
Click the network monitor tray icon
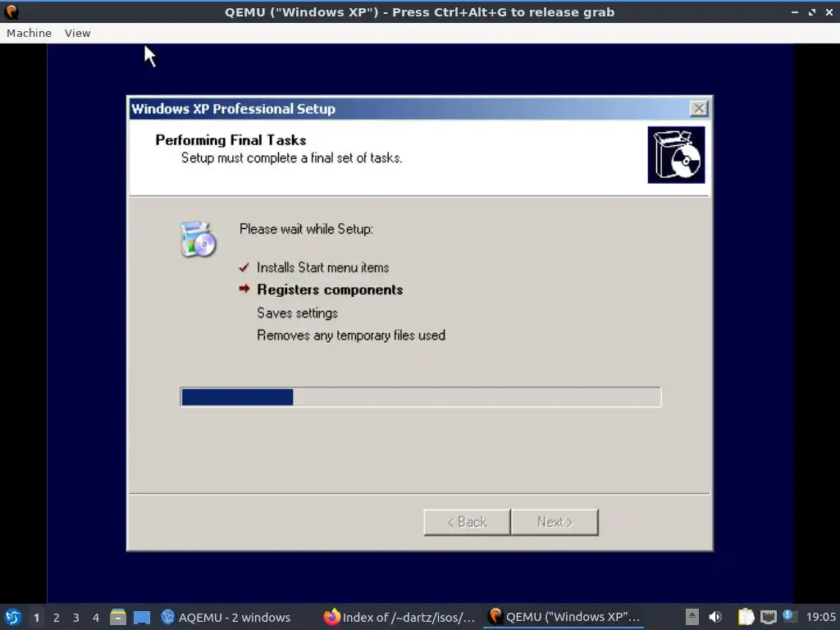click(768, 617)
